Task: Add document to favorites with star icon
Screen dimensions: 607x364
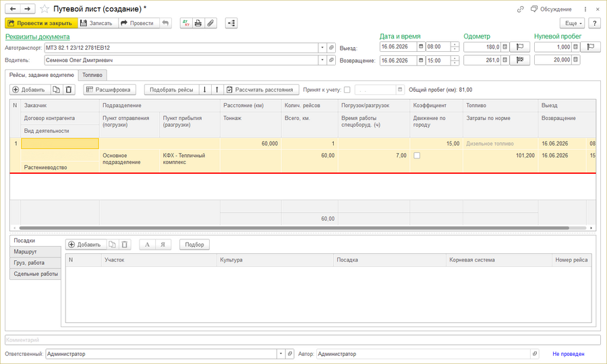Action: tap(45, 9)
